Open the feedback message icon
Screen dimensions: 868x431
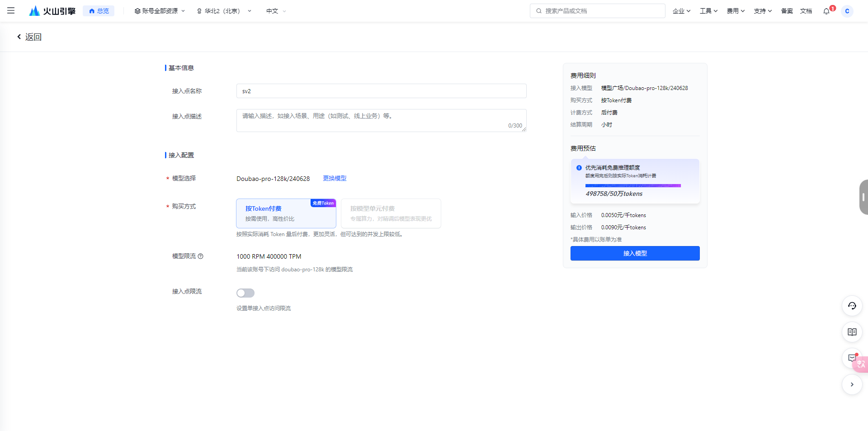pos(852,358)
